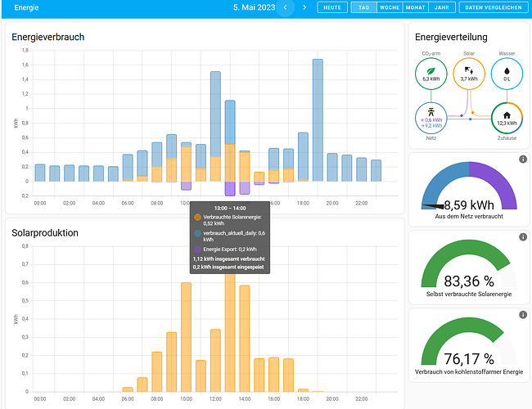Click 'Selbst verbrauchte Solarenergie' label
Image resolution: width=532 pixels, height=409 pixels.
469,294
